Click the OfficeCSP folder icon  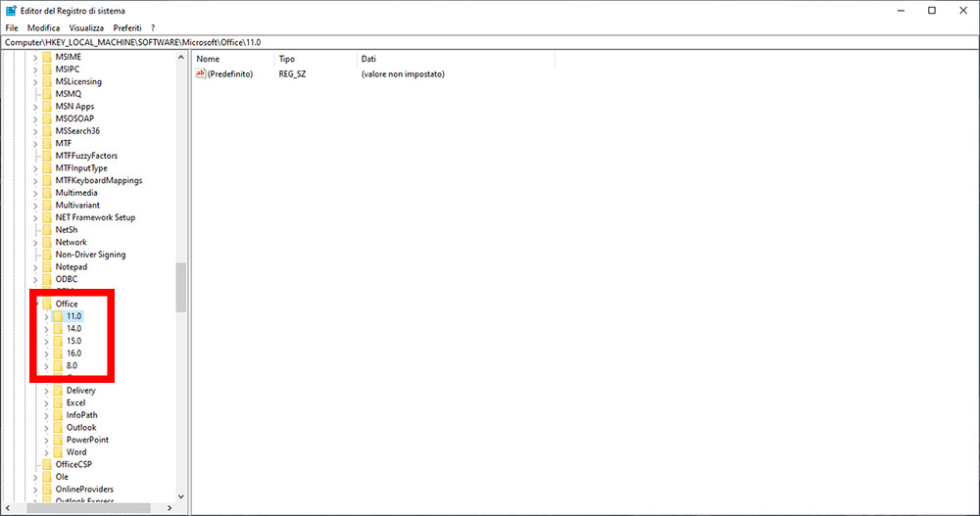coord(47,465)
